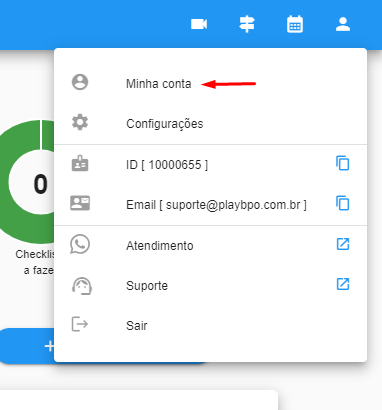Click the account circle icon beside Minha conta
Image resolution: width=382 pixels, height=410 pixels.
pyautogui.click(x=80, y=82)
